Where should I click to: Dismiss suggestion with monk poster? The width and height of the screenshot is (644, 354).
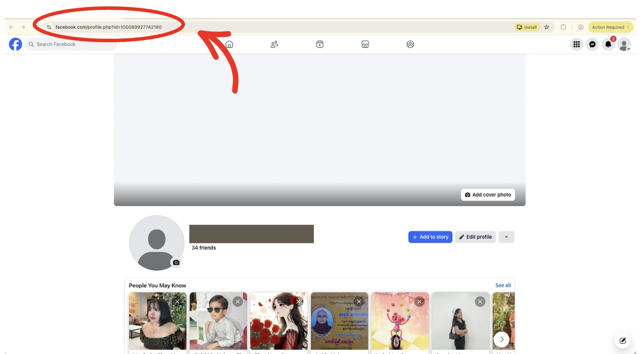coord(359,302)
